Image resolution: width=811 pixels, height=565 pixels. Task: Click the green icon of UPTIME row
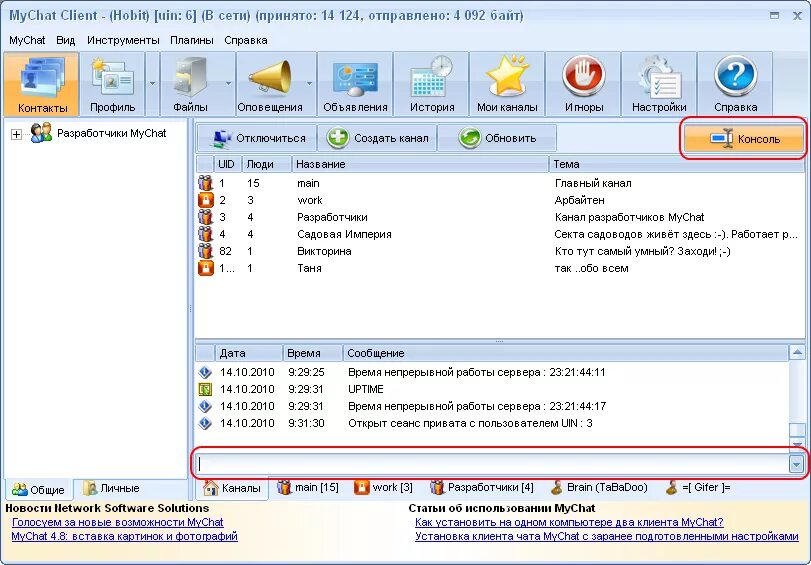tap(205, 389)
